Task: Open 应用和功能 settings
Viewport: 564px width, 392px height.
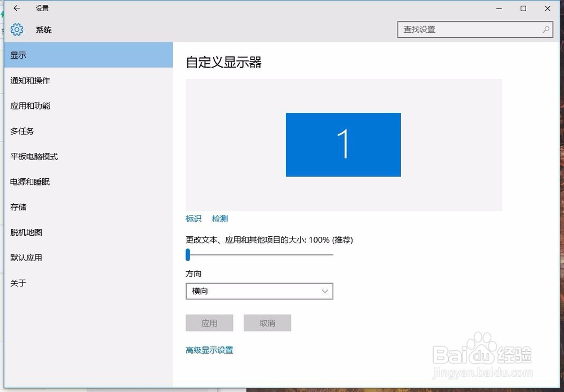Action: click(x=89, y=105)
